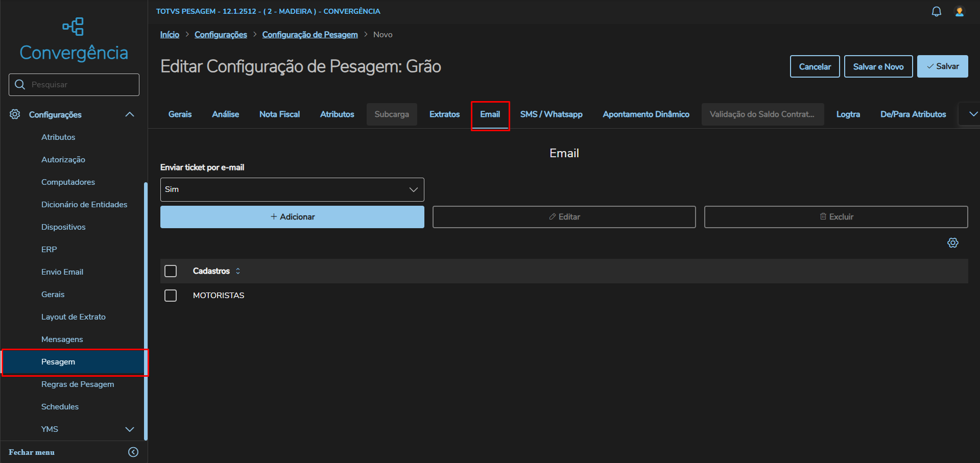Click the Adicionar button
This screenshot has width=980, height=463.
292,217
